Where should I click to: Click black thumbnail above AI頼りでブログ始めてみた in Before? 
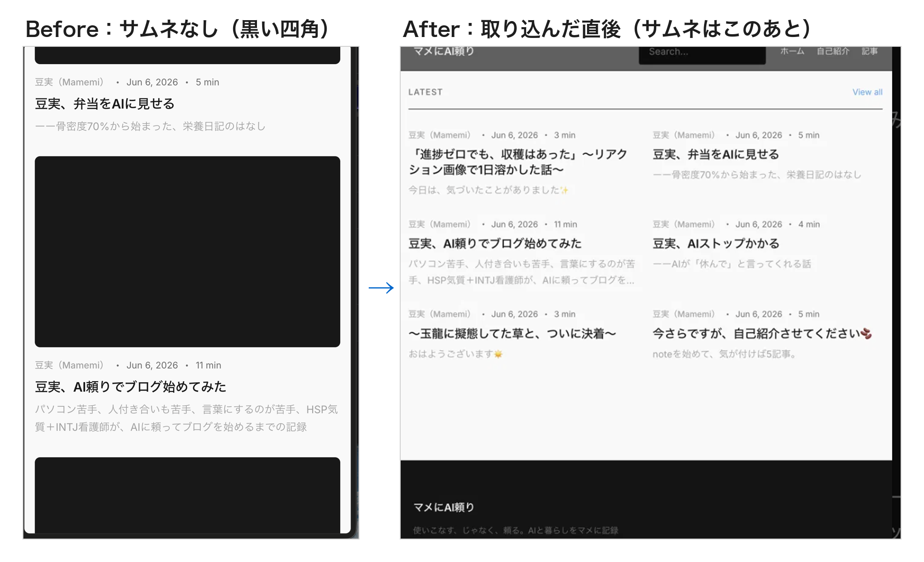[187, 251]
